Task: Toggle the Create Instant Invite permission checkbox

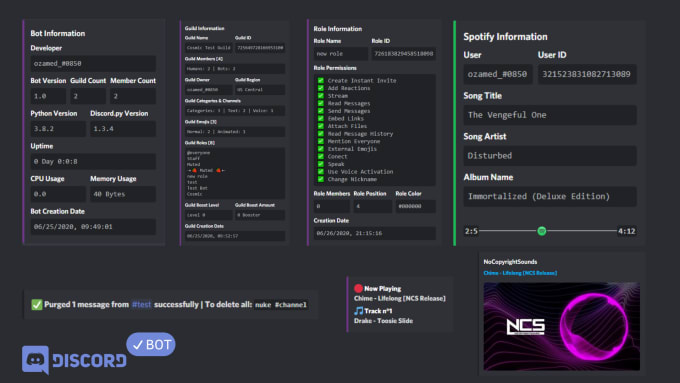Action: (x=320, y=80)
